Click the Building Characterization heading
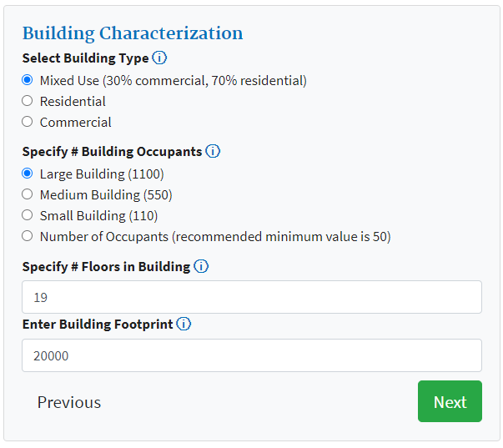503x448 pixels. coord(133,33)
